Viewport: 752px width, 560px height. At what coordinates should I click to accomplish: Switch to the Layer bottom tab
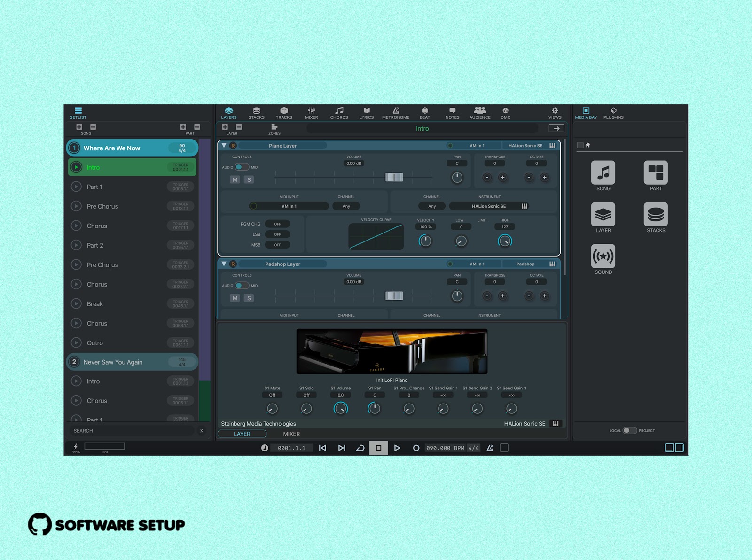pyautogui.click(x=242, y=434)
